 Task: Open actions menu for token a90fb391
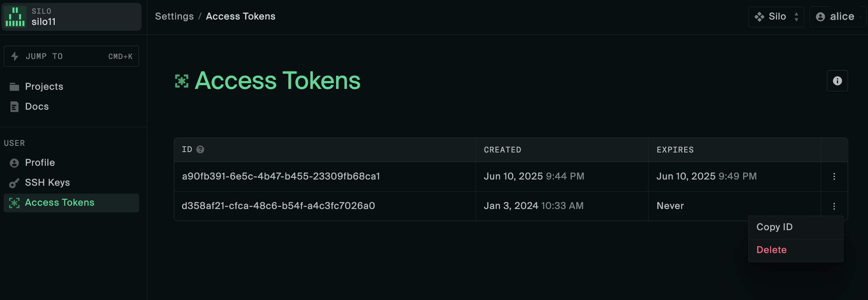[834, 177]
